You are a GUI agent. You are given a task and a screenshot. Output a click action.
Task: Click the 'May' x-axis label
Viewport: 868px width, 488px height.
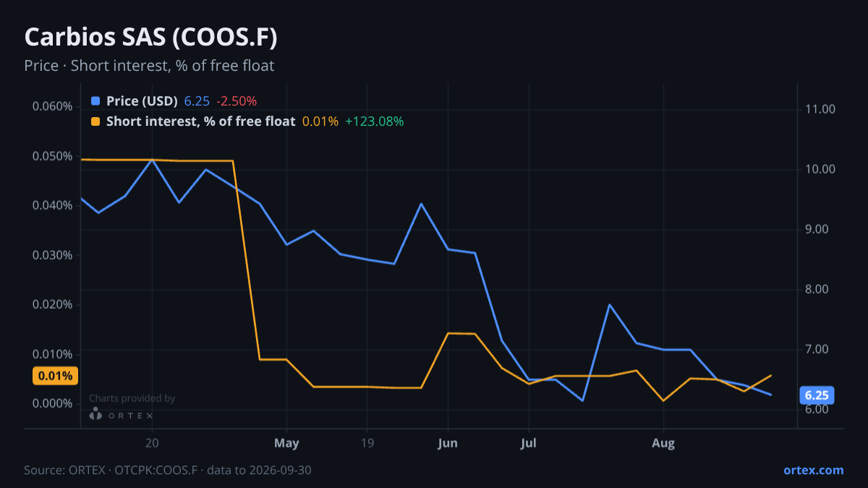286,443
